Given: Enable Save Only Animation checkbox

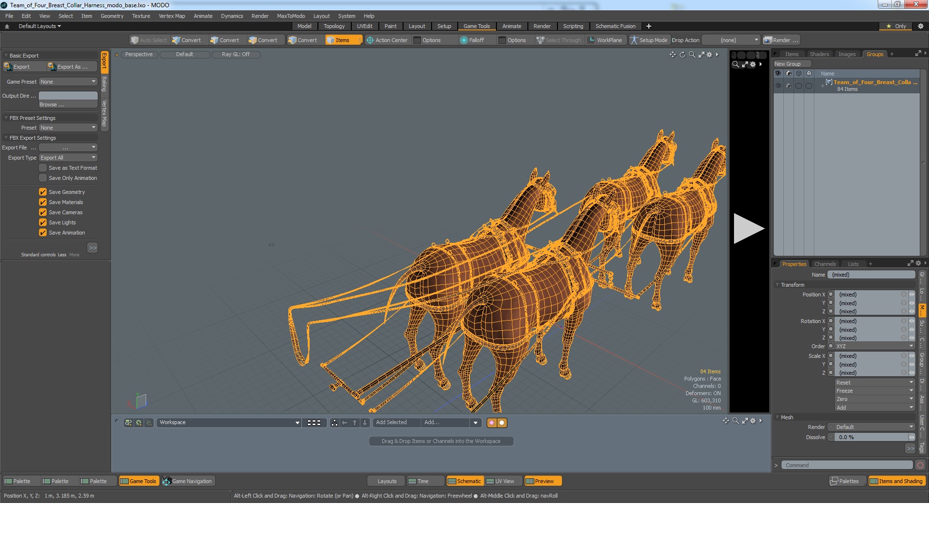Looking at the screenshot, I should pyautogui.click(x=43, y=178).
